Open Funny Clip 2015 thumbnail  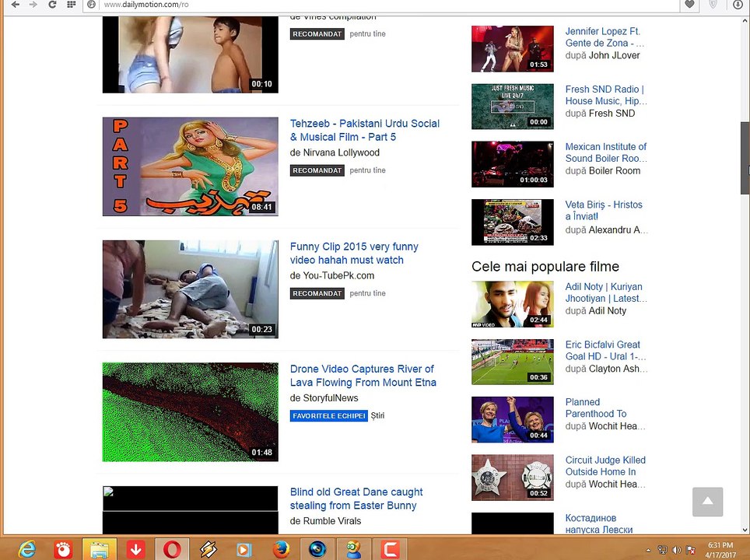click(191, 289)
